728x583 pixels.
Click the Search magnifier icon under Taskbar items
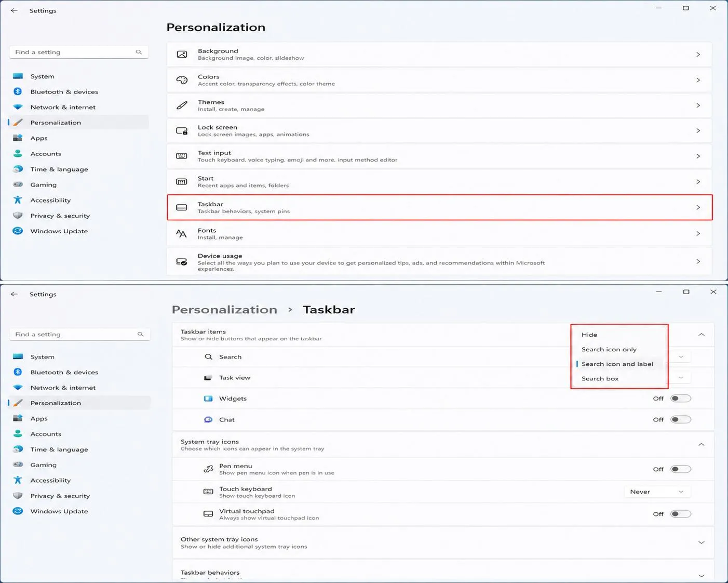208,357
